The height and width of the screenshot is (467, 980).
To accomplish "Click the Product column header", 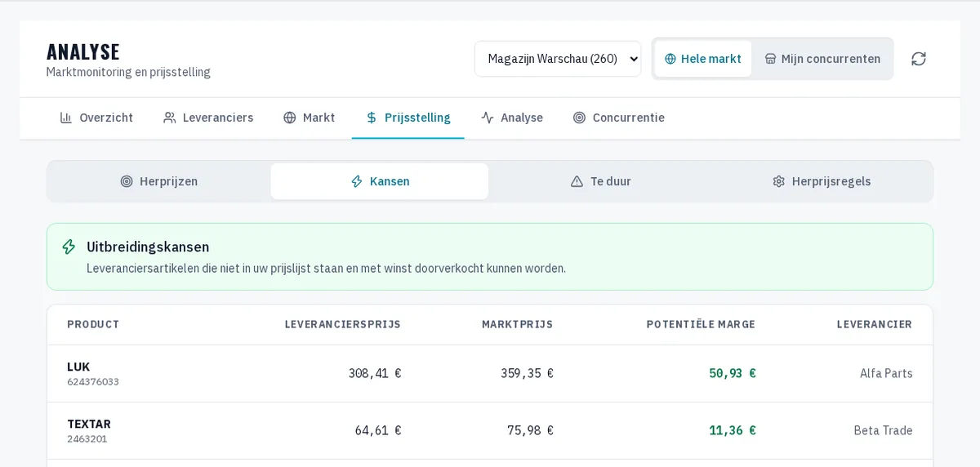I will tap(93, 324).
